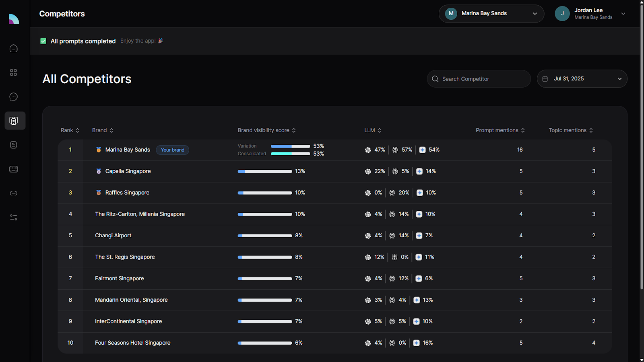Click the Variation visibility bar for Marina Bay Sands

(291, 146)
